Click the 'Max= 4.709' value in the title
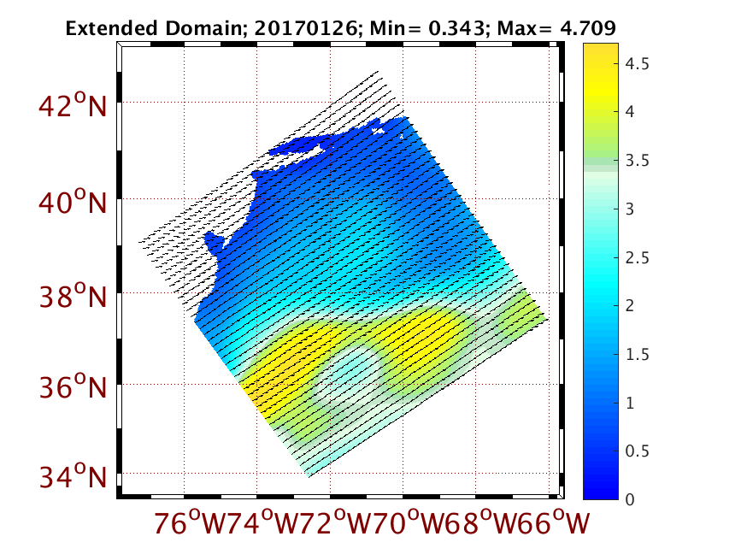This screenshot has height=560, width=747. 556,28
